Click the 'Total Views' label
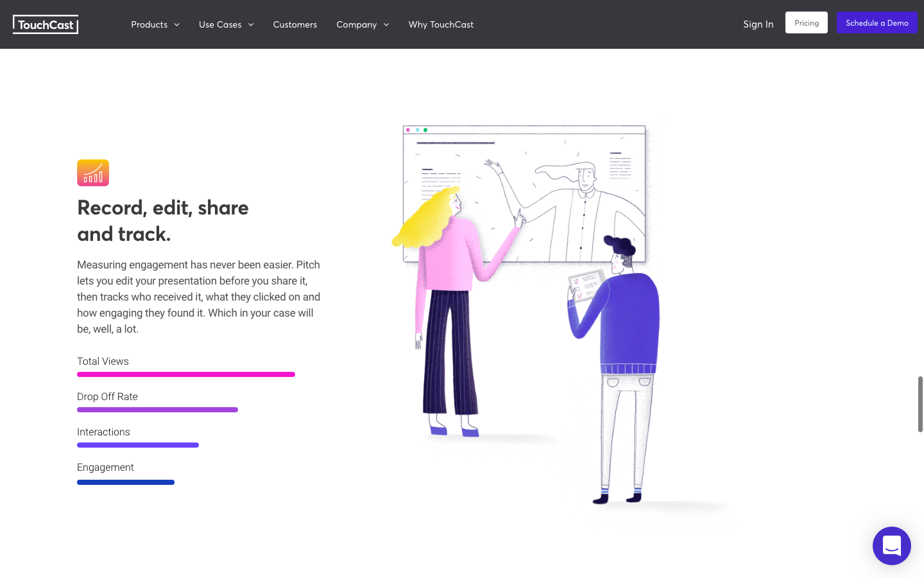The width and height of the screenshot is (924, 578). point(103,362)
